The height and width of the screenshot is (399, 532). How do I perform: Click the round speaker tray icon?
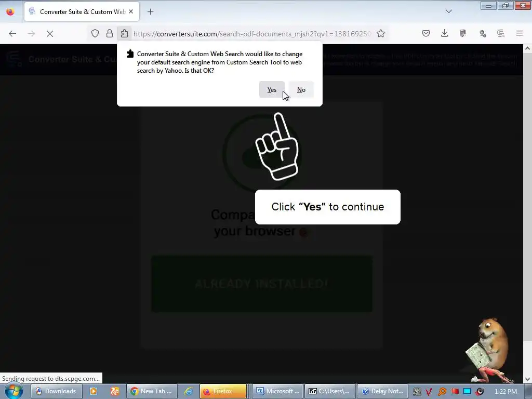[x=480, y=392]
